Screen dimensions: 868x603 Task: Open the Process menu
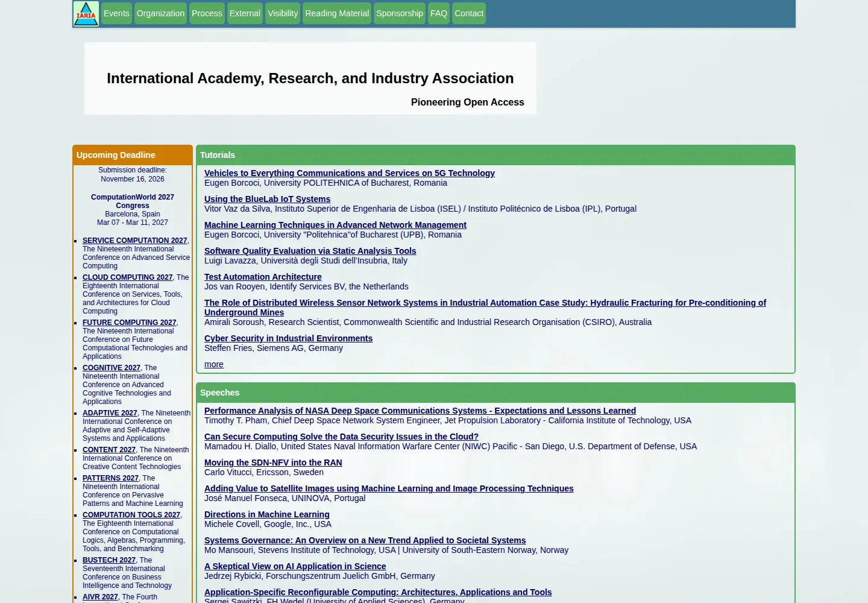tap(207, 13)
